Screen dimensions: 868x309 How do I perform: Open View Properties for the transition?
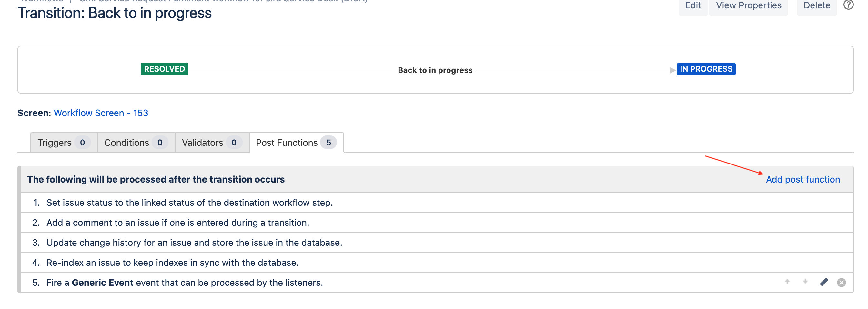(748, 6)
